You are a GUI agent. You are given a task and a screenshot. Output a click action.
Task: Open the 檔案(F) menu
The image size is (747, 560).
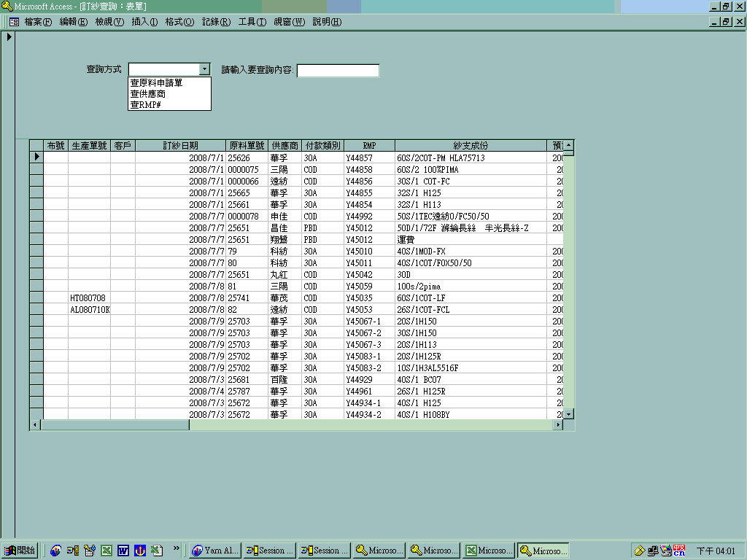point(38,22)
